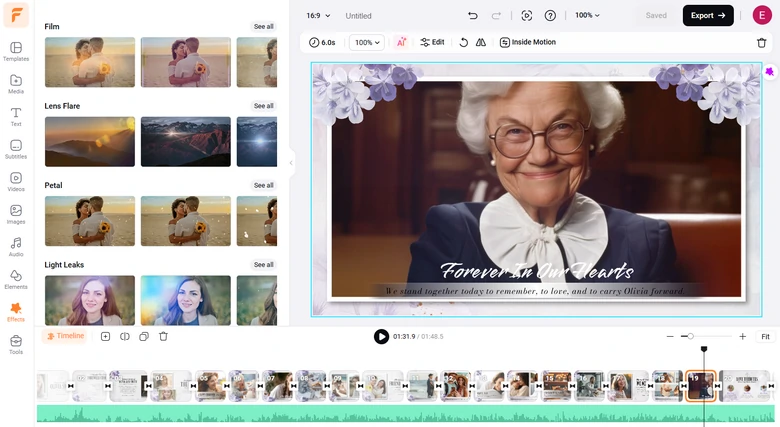Open the canvas zoom 100% dropdown in top bar

coord(587,15)
